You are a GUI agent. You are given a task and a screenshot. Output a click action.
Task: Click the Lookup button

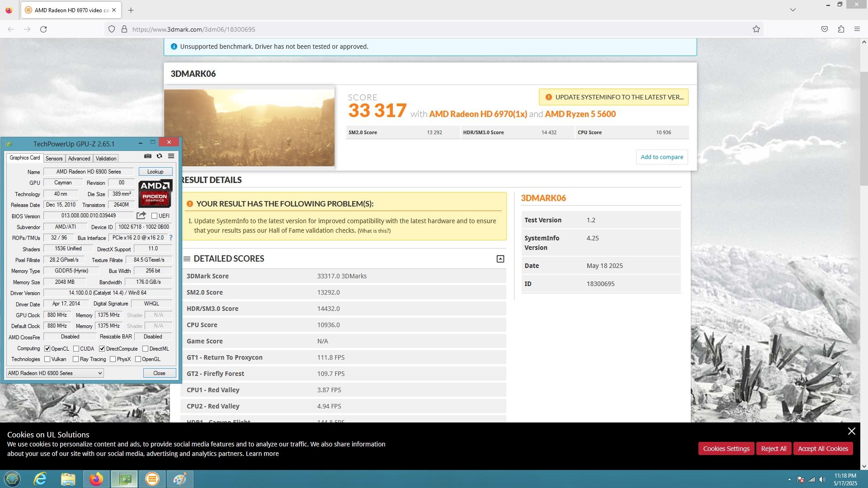[155, 172]
